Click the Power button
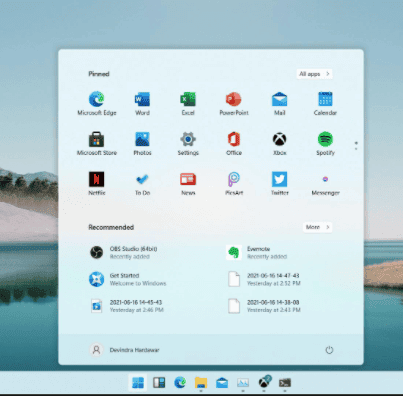The height and width of the screenshot is (396, 403). click(x=329, y=350)
